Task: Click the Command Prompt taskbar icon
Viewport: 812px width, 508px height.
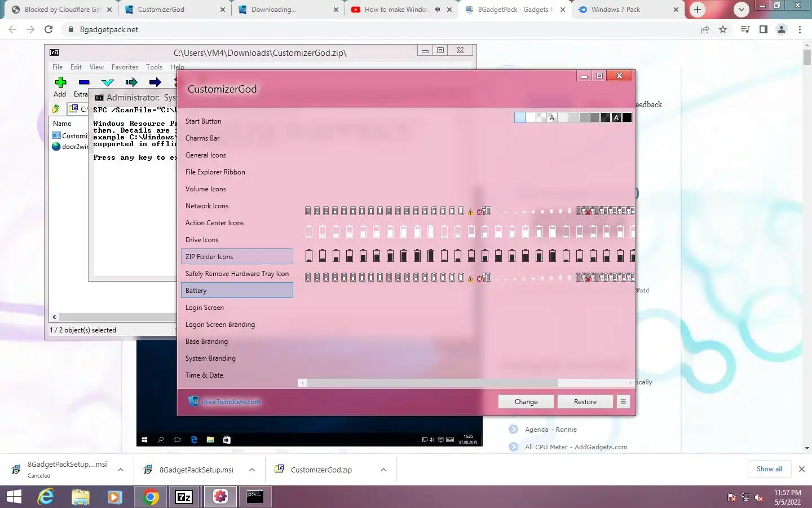Action: (x=255, y=497)
